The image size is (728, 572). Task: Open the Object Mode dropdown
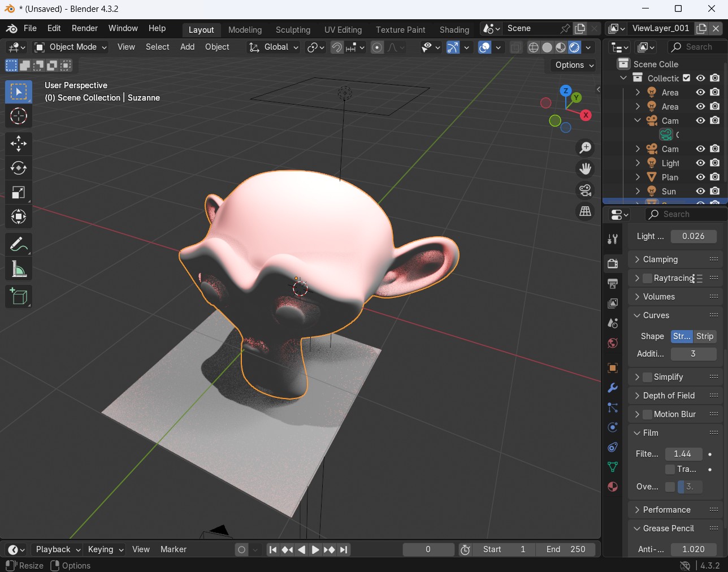click(71, 47)
